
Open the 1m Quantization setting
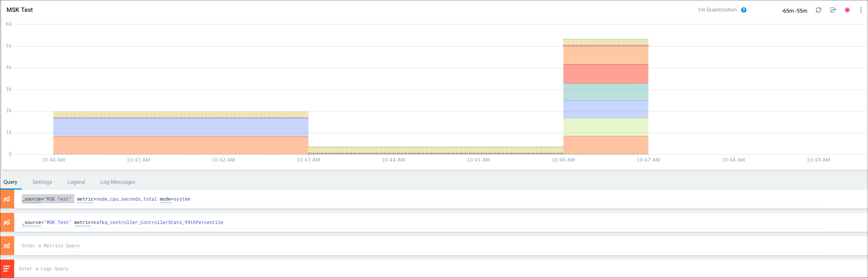pos(717,10)
